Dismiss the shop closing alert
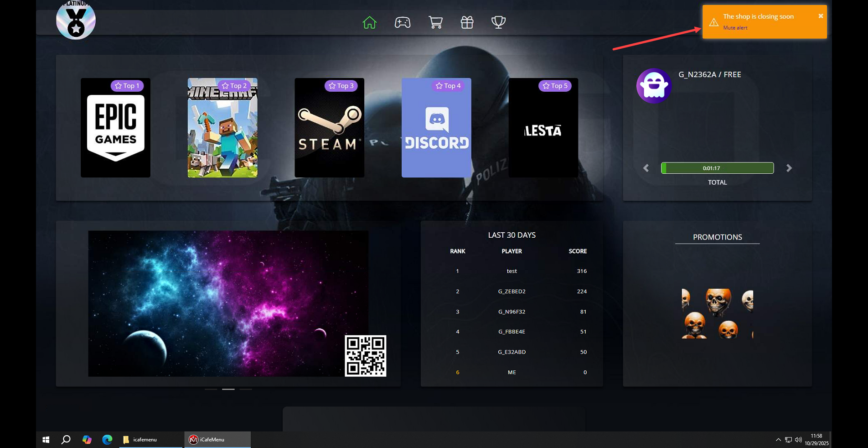 [821, 16]
